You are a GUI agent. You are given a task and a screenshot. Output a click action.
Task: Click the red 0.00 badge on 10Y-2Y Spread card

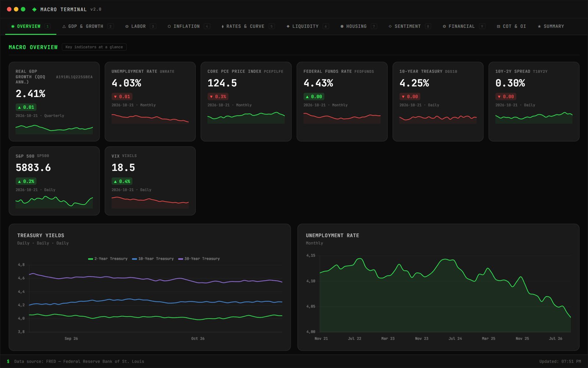pyautogui.click(x=506, y=97)
